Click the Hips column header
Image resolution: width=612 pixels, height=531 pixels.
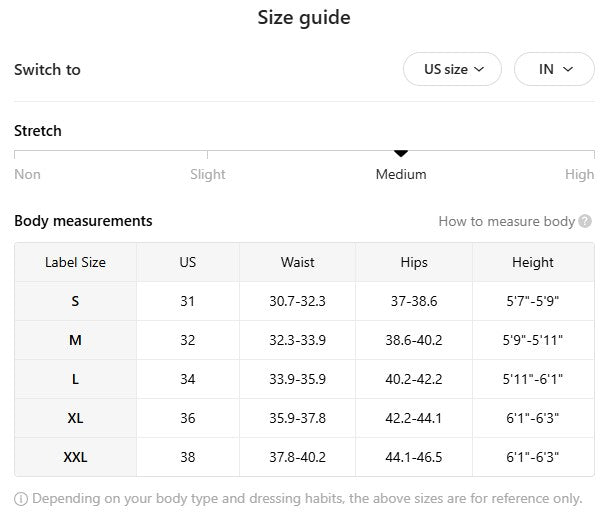coord(413,262)
